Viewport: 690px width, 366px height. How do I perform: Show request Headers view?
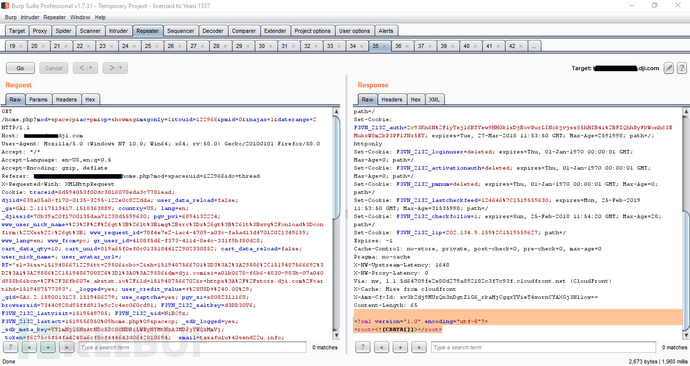[x=66, y=99]
